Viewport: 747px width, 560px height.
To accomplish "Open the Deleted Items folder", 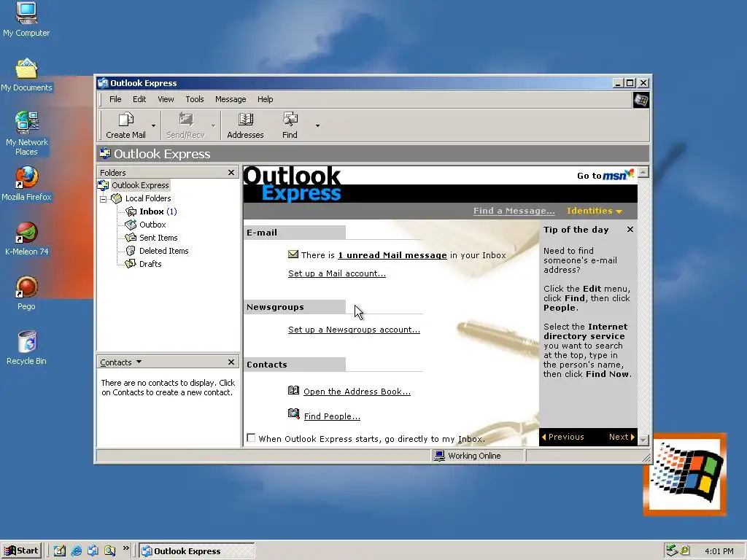I will 163,251.
